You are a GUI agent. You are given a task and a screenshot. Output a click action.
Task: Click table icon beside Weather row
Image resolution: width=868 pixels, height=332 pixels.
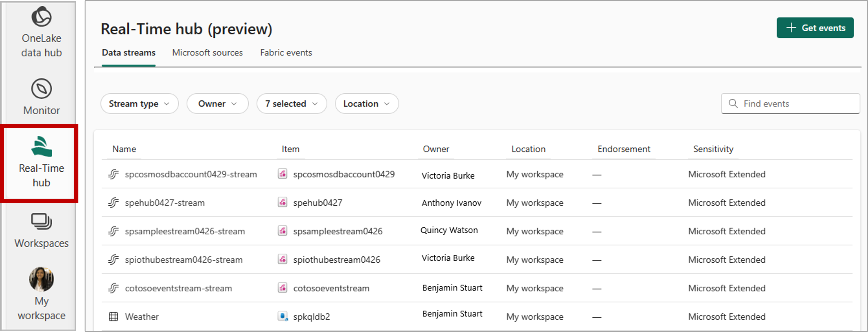coord(114,316)
